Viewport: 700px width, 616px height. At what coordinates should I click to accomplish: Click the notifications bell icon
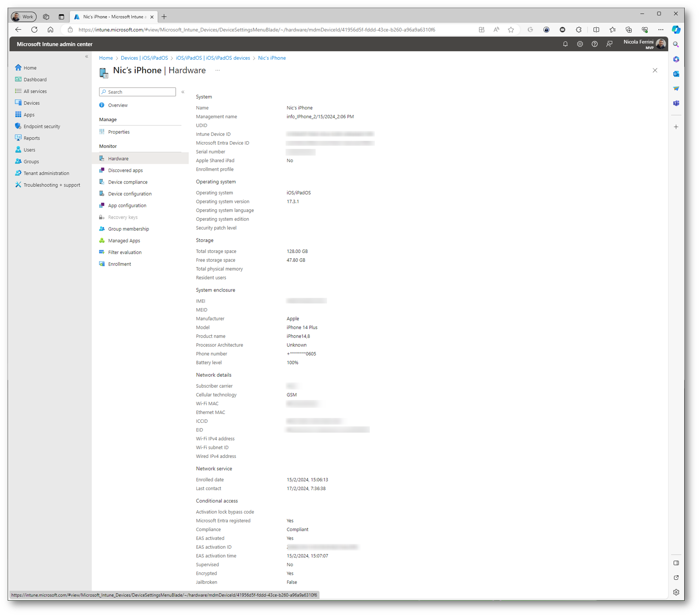(x=565, y=44)
